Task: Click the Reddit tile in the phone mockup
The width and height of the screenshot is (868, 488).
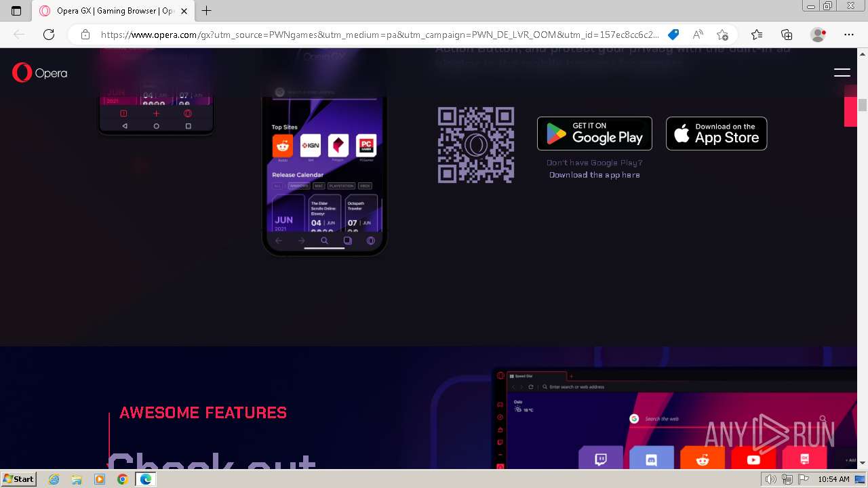Action: pos(283,146)
